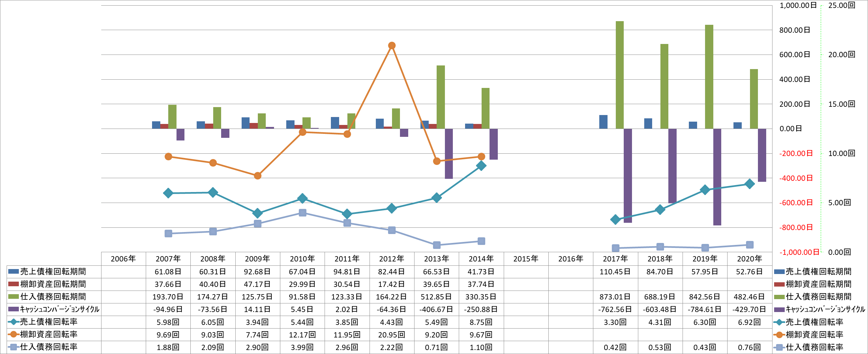Image resolution: width=868 pixels, height=354 pixels.
Task: Click the 3.99回 value for 2010年
Action: [x=302, y=347]
